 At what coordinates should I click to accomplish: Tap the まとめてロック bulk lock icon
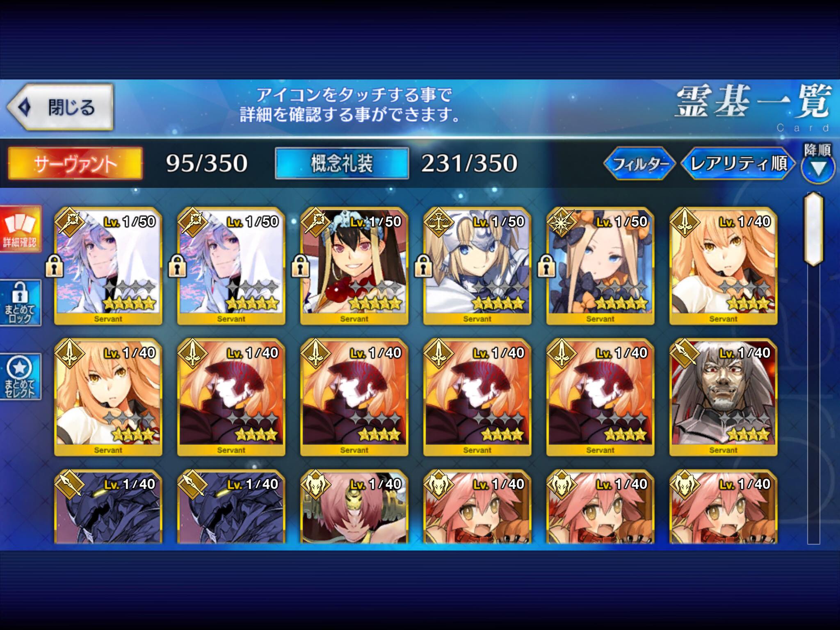coord(21,303)
